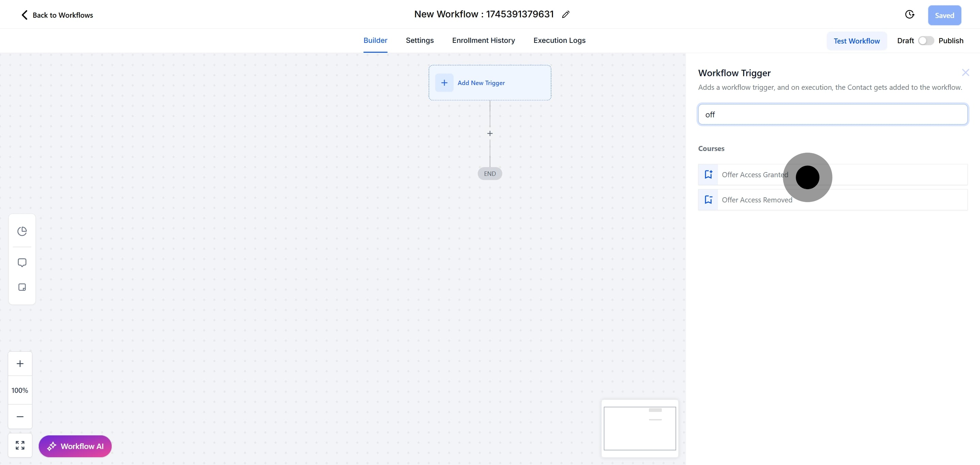Zoom in with the plus icon
980x465 pixels.
[20, 364]
